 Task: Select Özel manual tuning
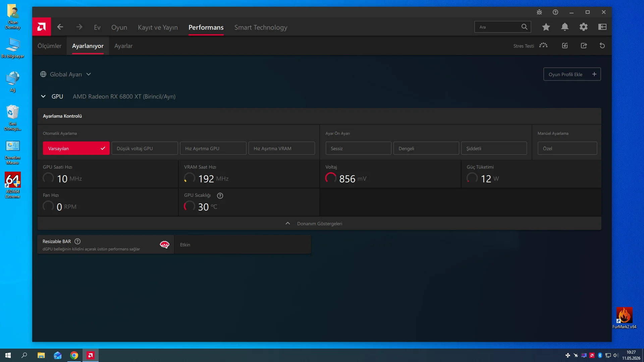568,148
